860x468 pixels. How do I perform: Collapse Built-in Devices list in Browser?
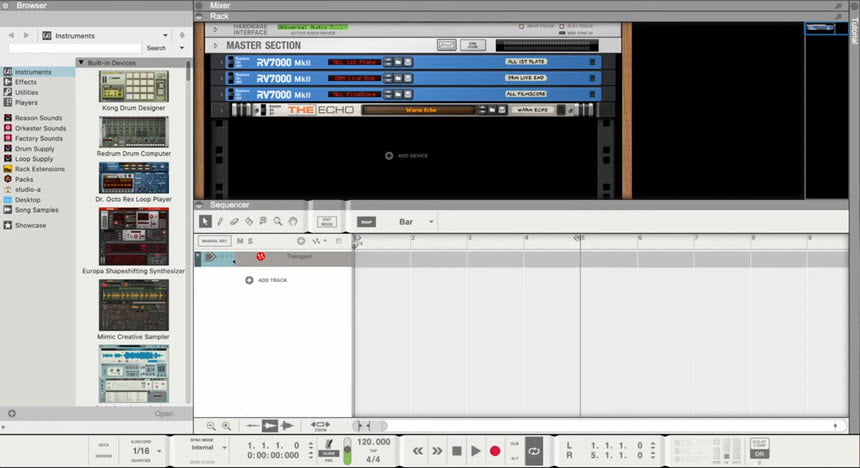point(81,63)
